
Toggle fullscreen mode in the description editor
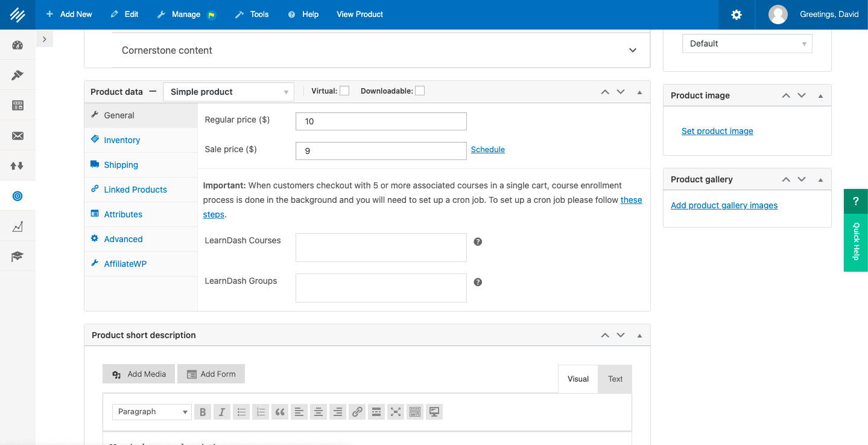pyautogui.click(x=396, y=411)
